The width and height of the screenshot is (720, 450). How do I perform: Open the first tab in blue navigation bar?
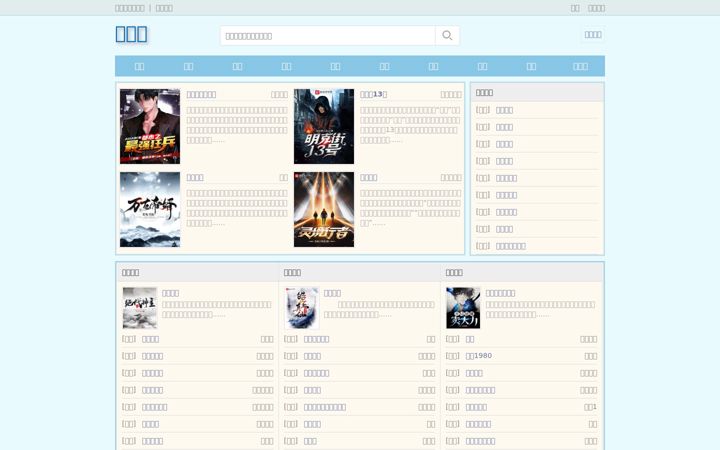click(140, 66)
